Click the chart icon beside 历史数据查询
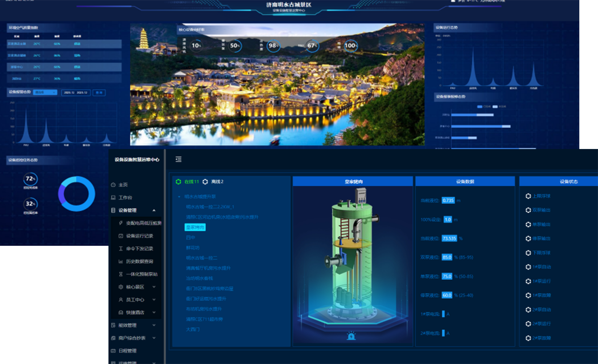Viewport: 598px width, 364px height. (x=121, y=261)
